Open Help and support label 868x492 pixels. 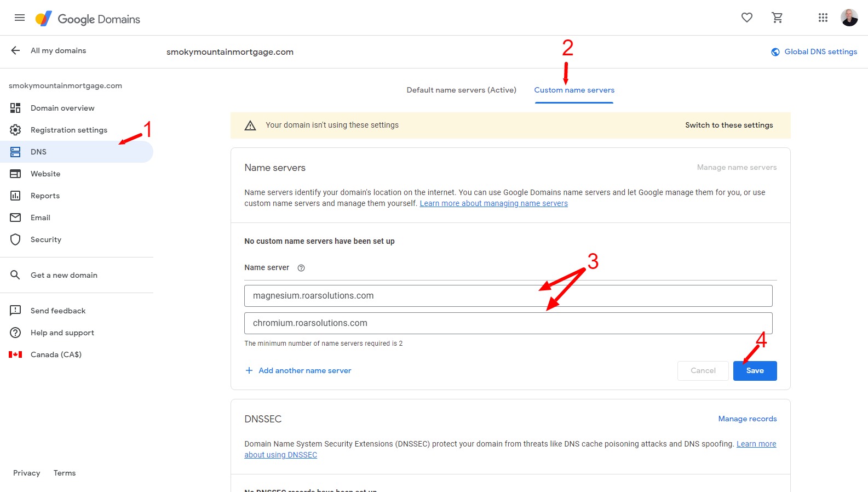tap(62, 333)
